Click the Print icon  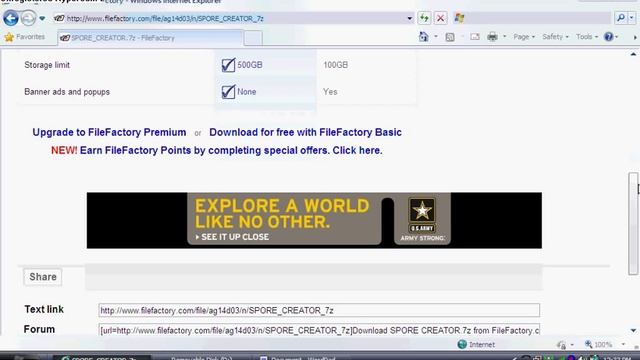coord(493,37)
